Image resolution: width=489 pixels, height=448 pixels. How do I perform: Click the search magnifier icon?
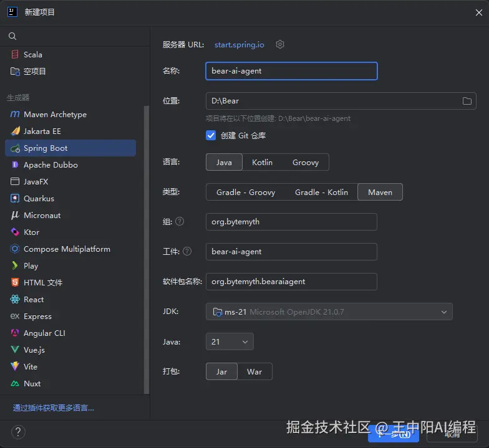coord(12,36)
